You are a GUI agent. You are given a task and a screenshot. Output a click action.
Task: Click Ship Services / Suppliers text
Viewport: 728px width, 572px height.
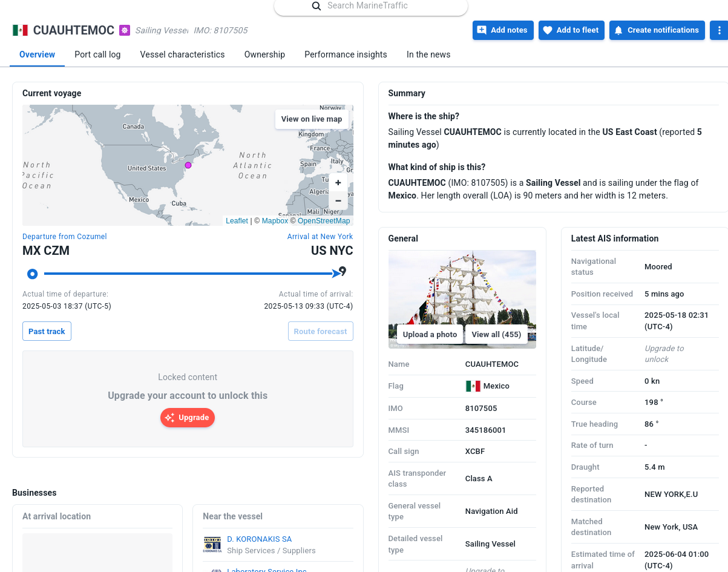click(271, 551)
